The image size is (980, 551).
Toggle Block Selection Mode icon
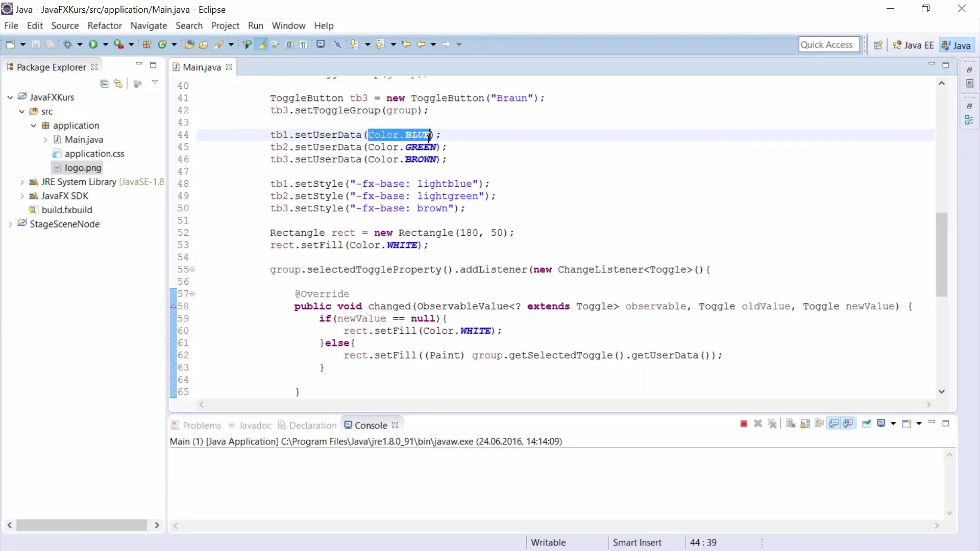coord(289,44)
